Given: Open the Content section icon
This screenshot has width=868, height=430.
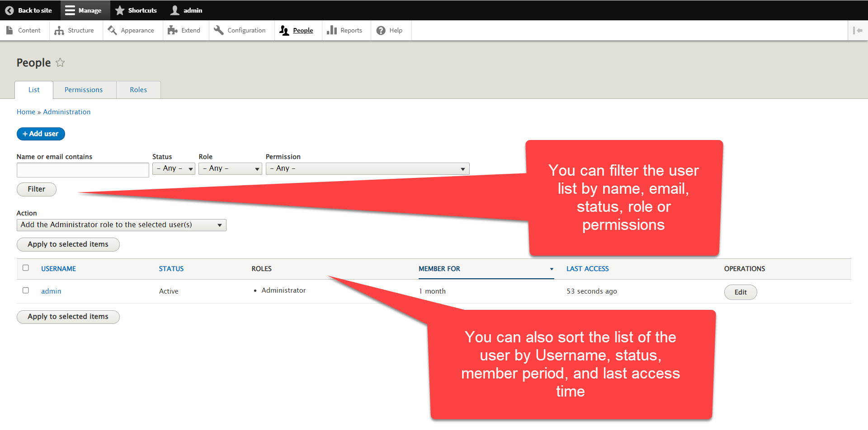Looking at the screenshot, I should coord(10,30).
